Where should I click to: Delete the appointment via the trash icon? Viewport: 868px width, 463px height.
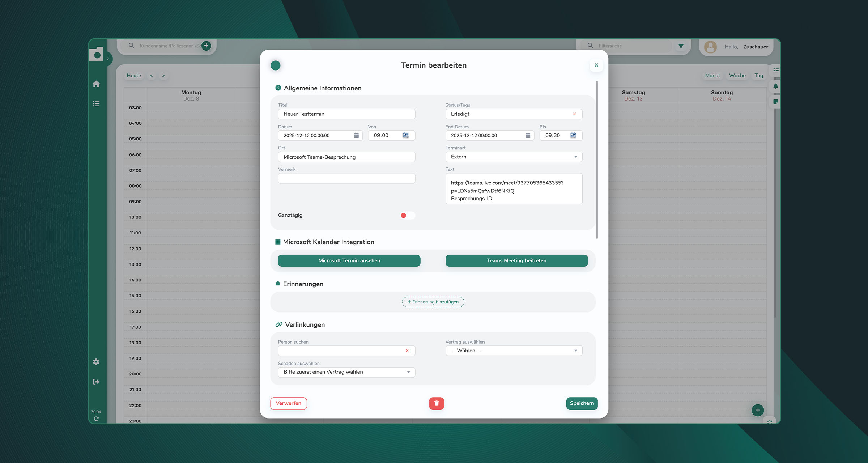436,403
